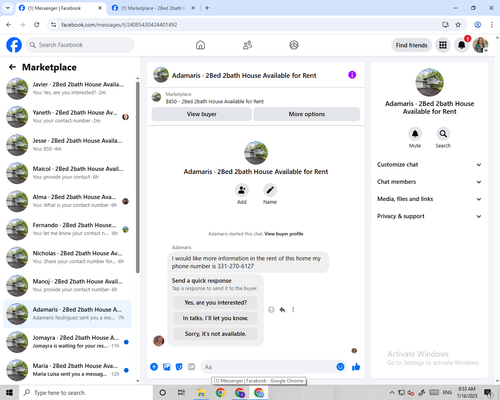Click Find friends button
Screen dimensions: 500x400
click(x=412, y=45)
